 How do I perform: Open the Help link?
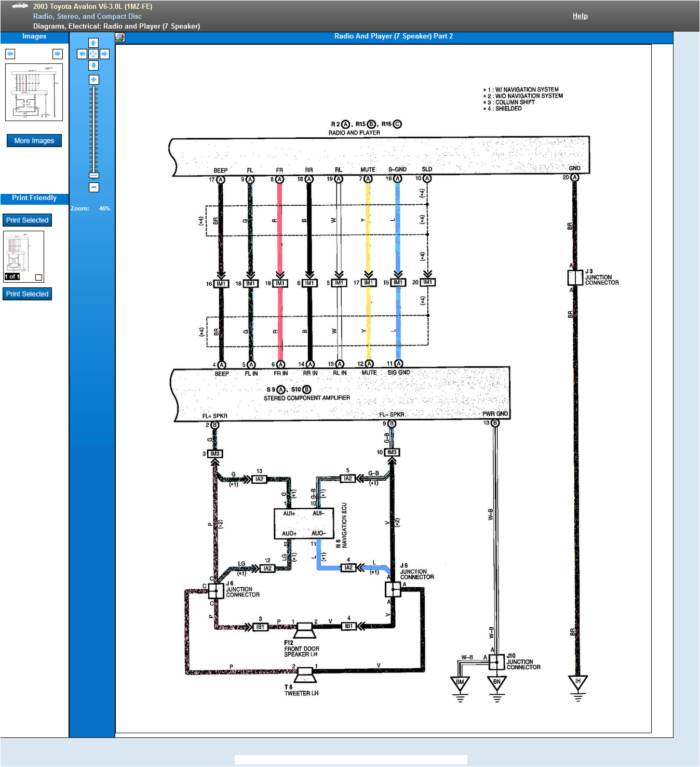point(580,16)
